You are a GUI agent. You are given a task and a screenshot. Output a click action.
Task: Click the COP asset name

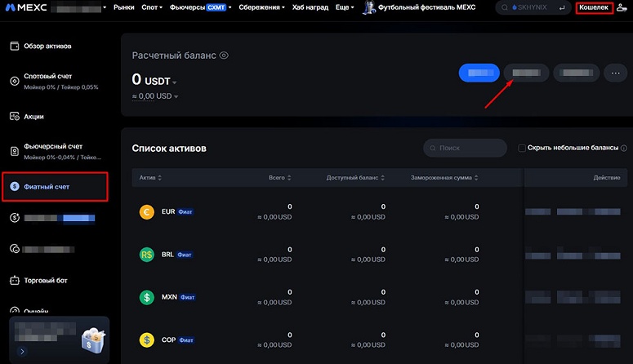click(x=168, y=340)
